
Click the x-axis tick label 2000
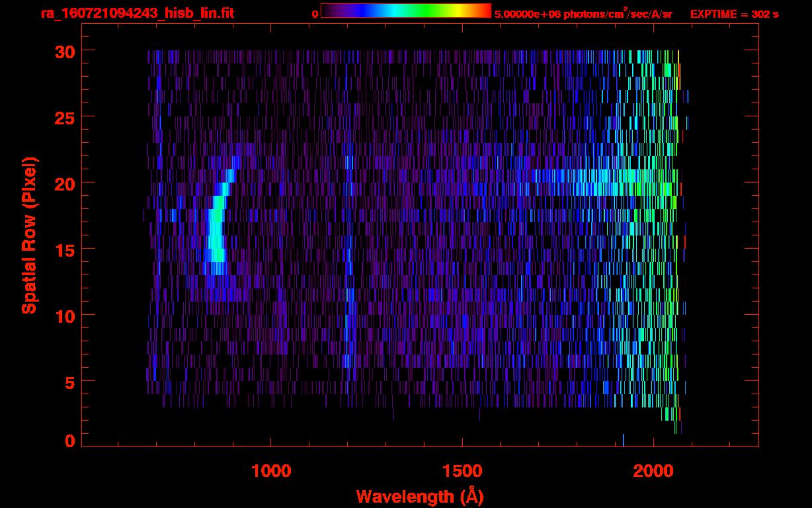click(653, 471)
